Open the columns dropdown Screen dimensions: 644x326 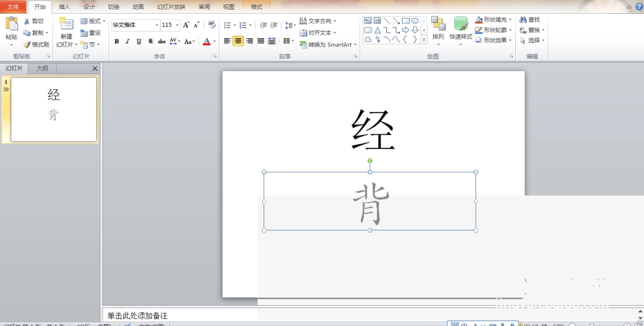point(289,41)
